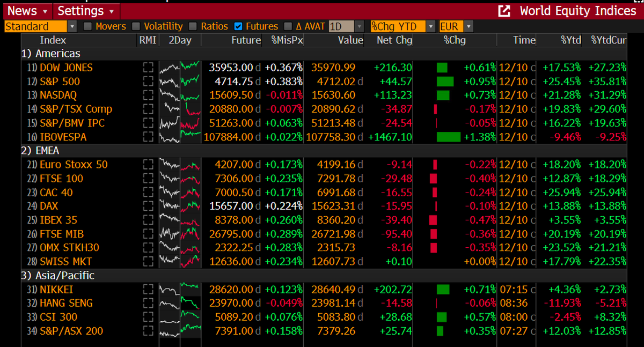Viewport: 644px width, 347px height.
Task: Open the IBOVESPA 2Day sparkline chart
Action: 180,137
